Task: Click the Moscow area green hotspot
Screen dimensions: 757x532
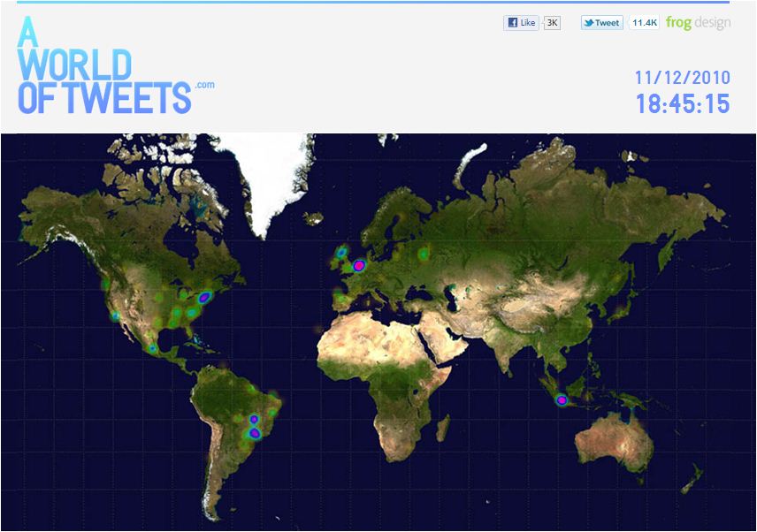Action: click(424, 253)
